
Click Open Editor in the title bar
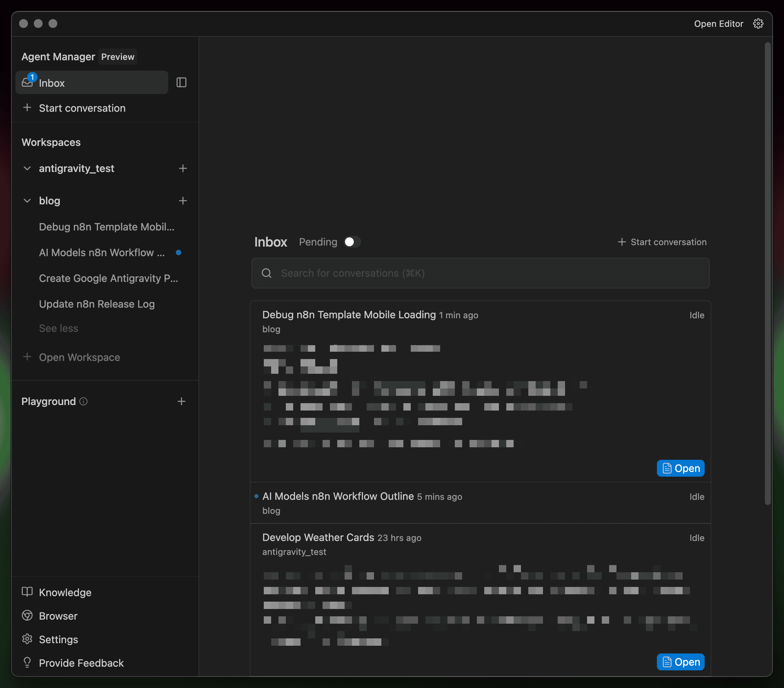(x=718, y=24)
